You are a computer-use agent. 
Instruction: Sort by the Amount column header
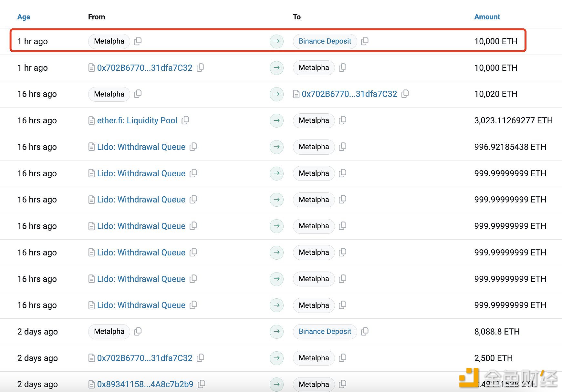point(487,17)
